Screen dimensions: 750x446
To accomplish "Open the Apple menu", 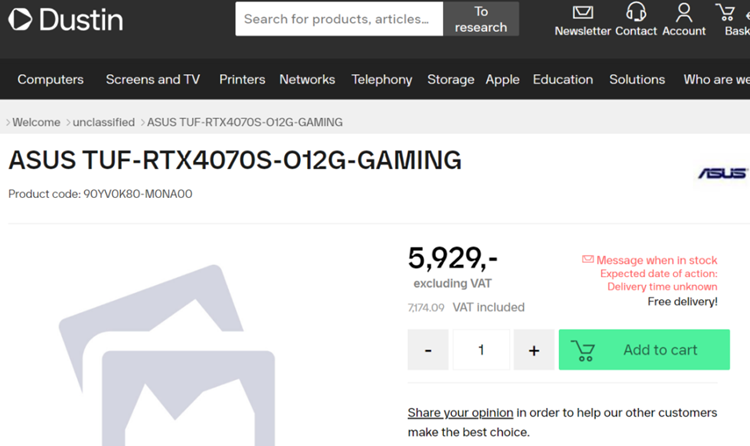I will coord(502,79).
